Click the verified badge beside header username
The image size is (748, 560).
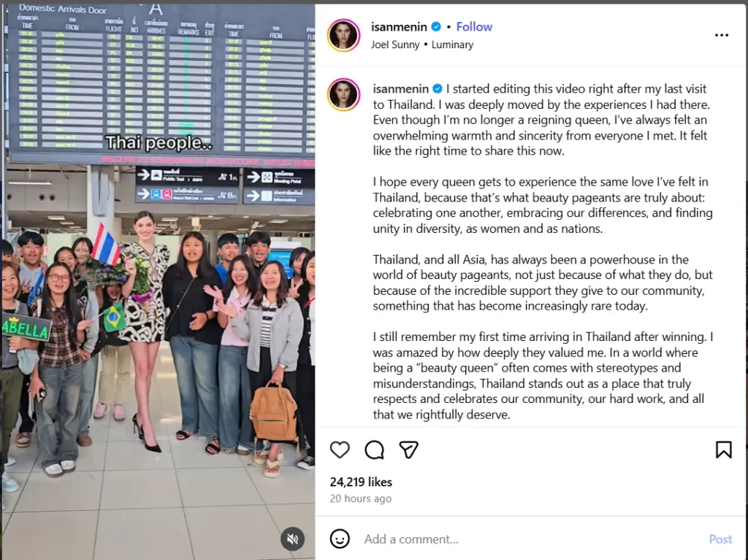click(436, 27)
